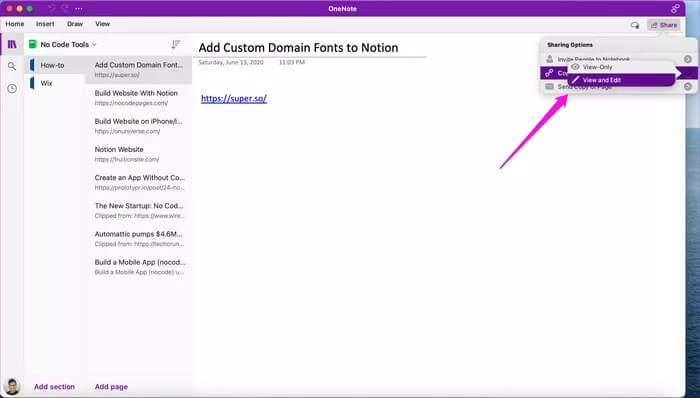
Task: Click the Share button
Action: [664, 25]
